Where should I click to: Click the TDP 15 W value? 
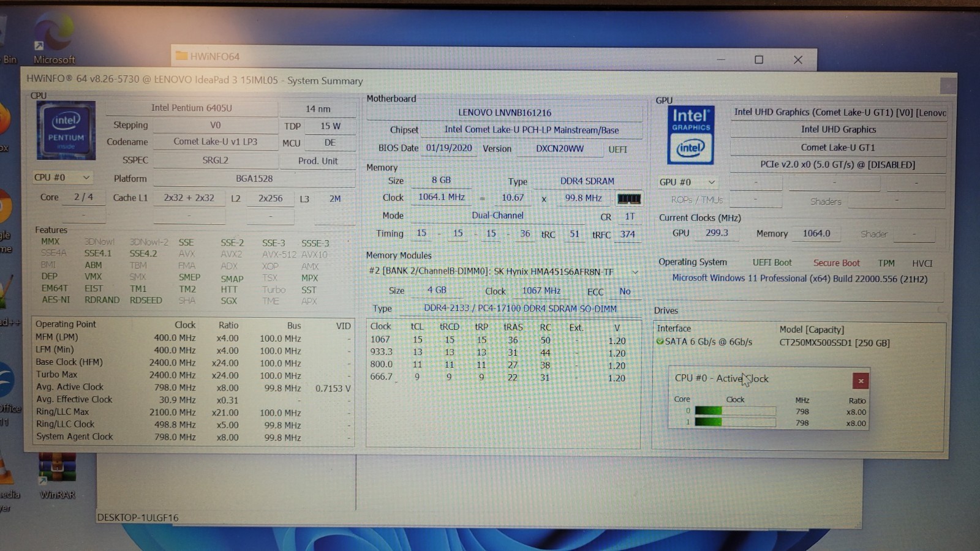[330, 126]
